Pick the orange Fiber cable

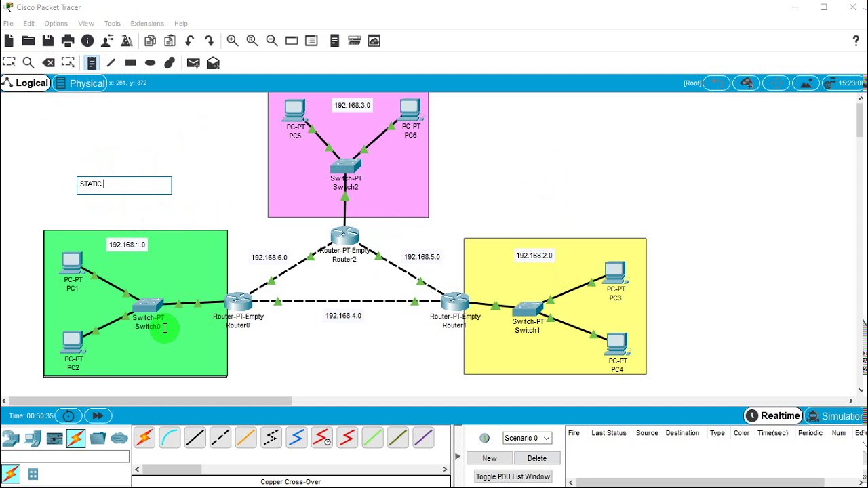245,439
